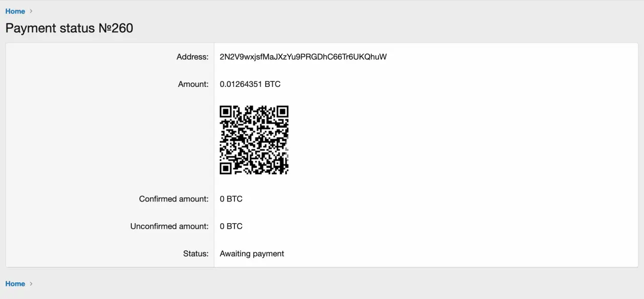Viewport: 644px width, 299px height.
Task: Select the Bitcoin address text 2N2V9wxjsf...
Action: click(x=303, y=57)
